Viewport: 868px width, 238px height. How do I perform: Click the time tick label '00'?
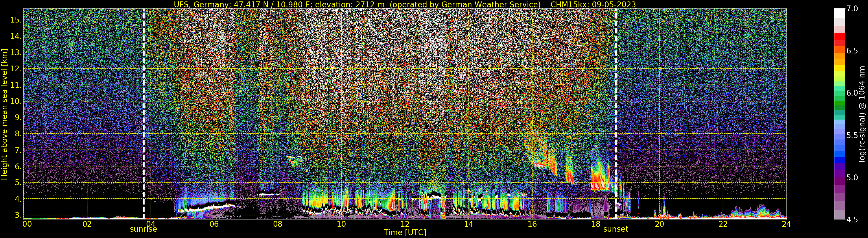tap(27, 224)
